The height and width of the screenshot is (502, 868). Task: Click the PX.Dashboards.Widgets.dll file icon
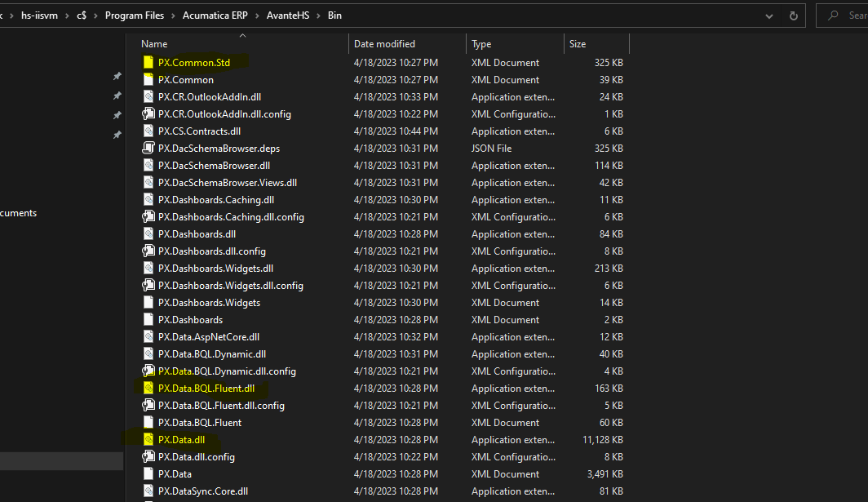(x=148, y=269)
